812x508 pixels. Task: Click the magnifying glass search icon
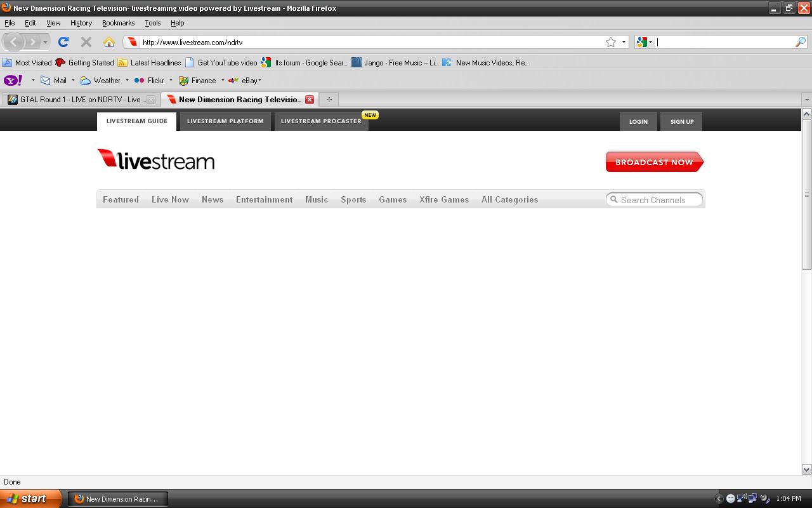pos(801,42)
